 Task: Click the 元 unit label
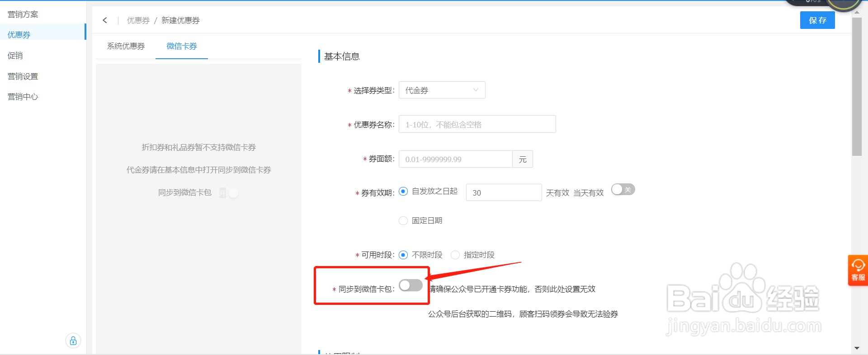(x=523, y=159)
